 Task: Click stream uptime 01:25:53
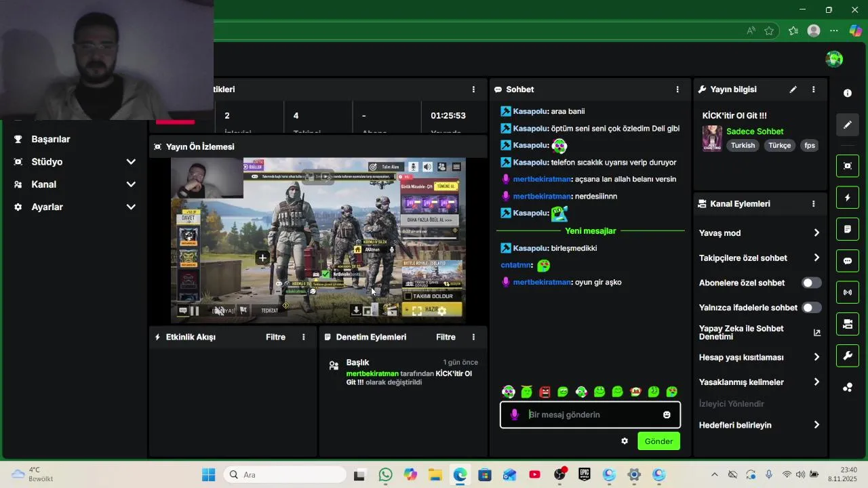click(448, 116)
